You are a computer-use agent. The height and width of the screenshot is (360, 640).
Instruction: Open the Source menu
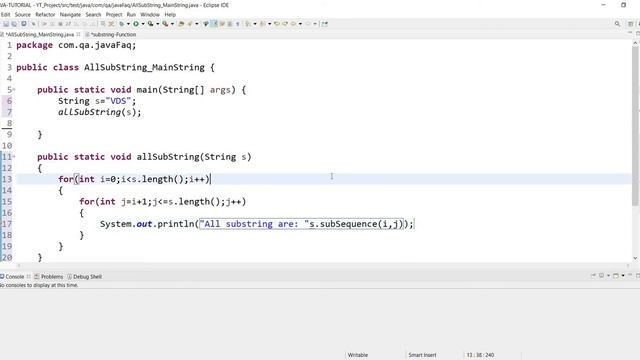pyautogui.click(x=22, y=14)
